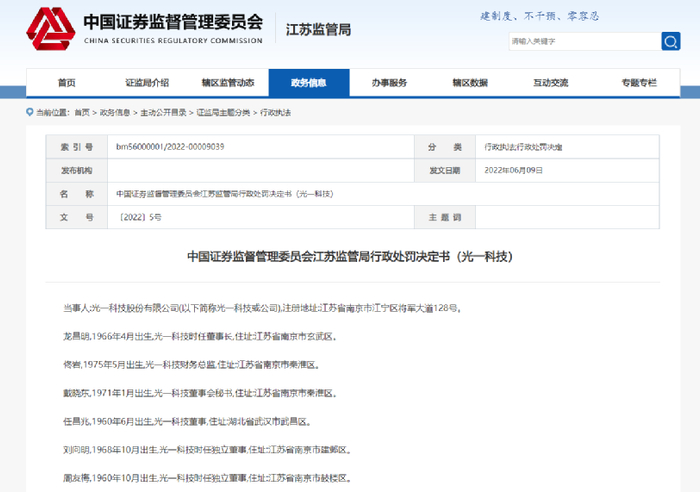Open the 辖区监管动态 navigation tab
This screenshot has height=492, width=700.
(228, 83)
